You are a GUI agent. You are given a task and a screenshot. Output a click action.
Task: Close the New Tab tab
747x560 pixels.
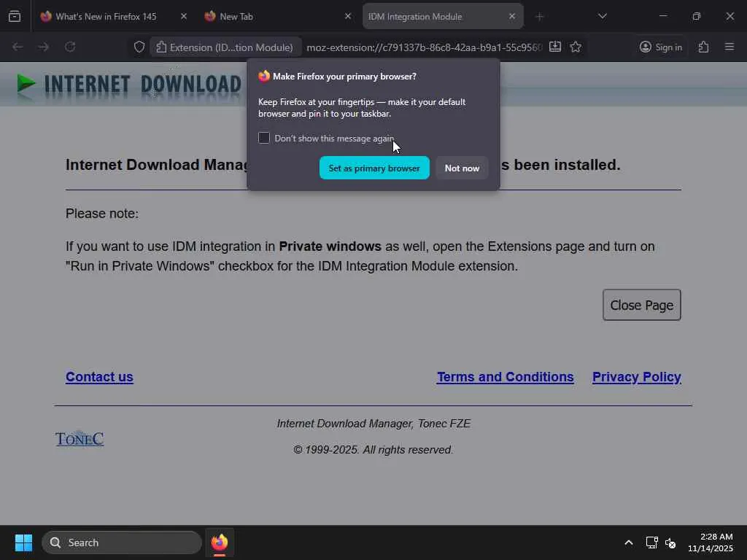pyautogui.click(x=348, y=16)
